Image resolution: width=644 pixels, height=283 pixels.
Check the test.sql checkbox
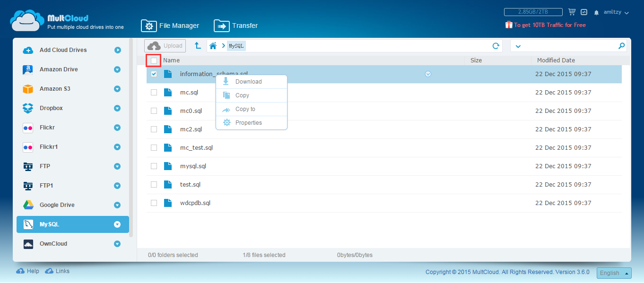[x=154, y=185]
